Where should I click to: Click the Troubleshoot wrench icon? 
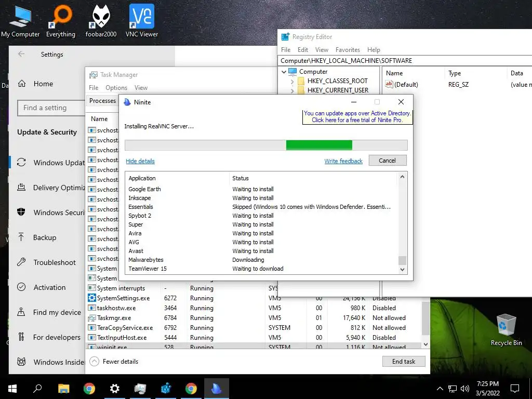21,262
